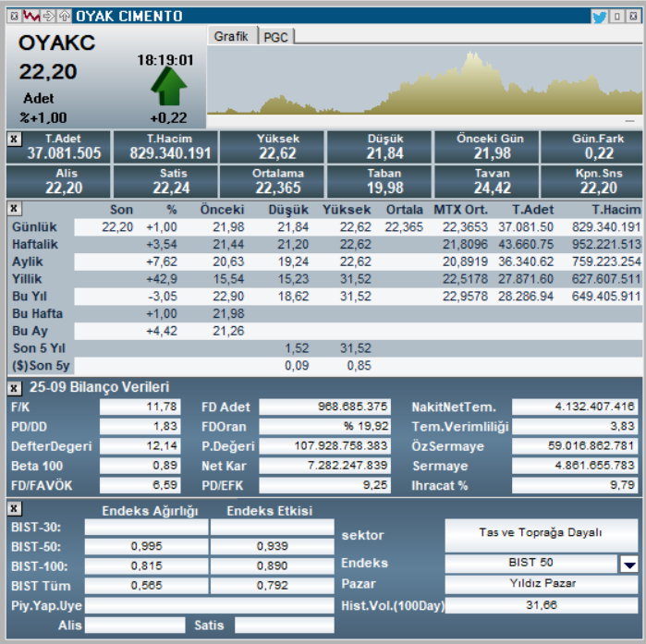Viewport: 646px width, 644px height.
Task: Open the Endeks BIST 50 dropdown arrow
Action: click(629, 565)
